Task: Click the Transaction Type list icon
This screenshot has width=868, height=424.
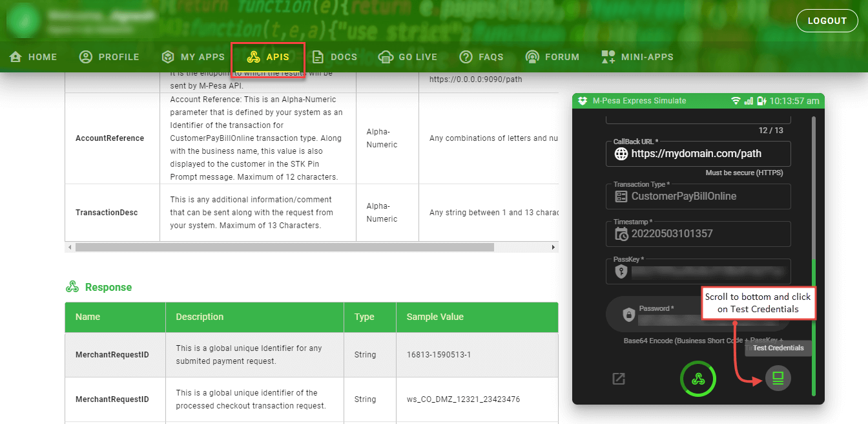Action: (x=621, y=196)
